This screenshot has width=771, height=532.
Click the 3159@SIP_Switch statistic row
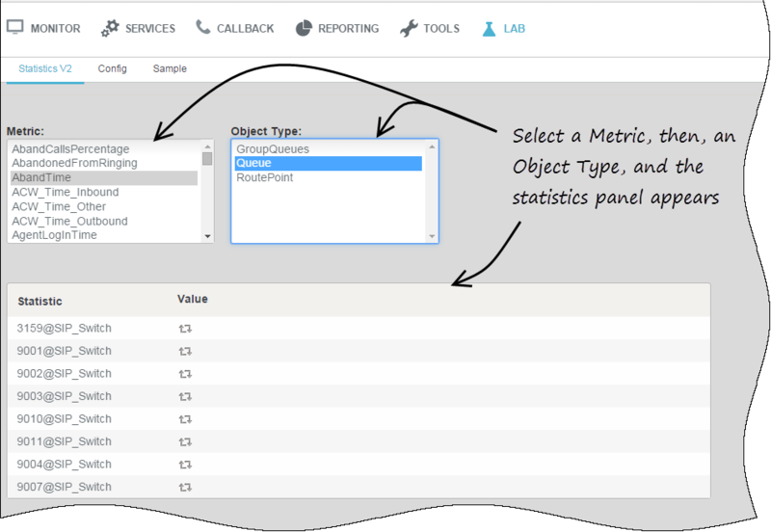pyautogui.click(x=359, y=328)
